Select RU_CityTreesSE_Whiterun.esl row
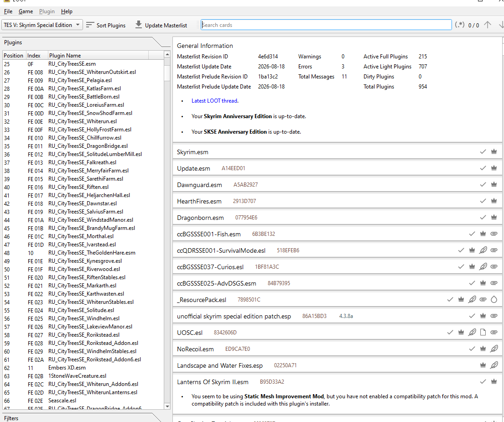 tap(83, 121)
